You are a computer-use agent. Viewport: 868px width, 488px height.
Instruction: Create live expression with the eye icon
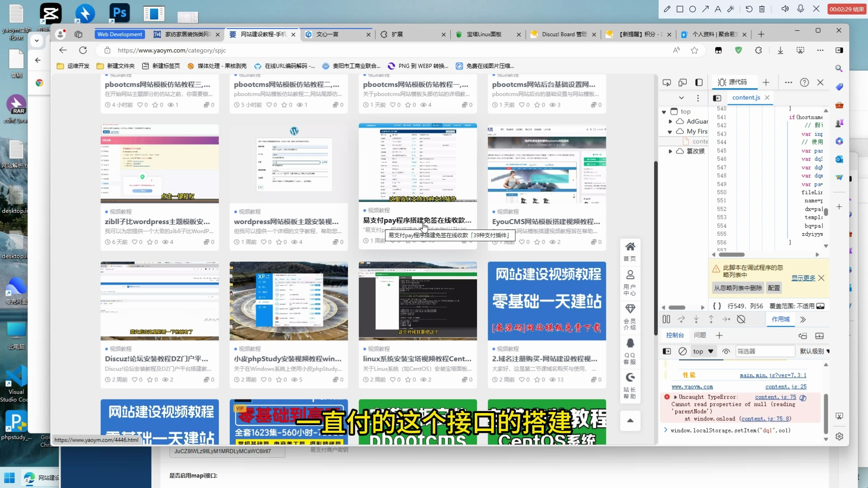click(x=726, y=352)
